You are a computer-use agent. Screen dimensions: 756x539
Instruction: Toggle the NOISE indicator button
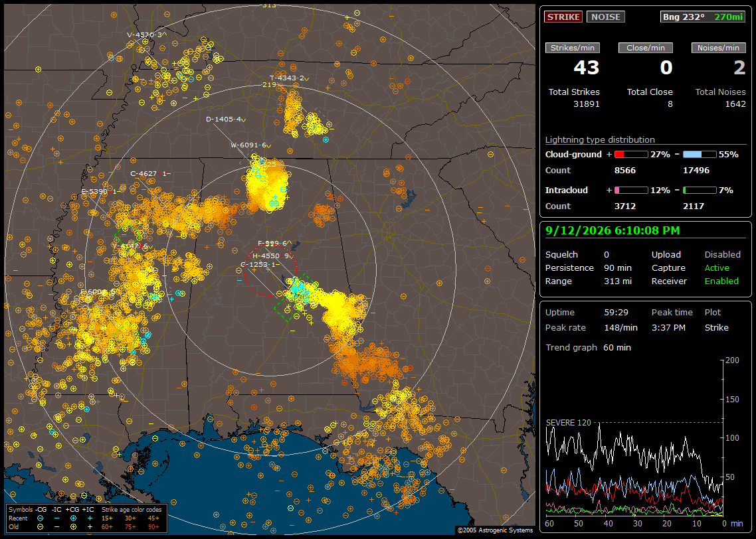pyautogui.click(x=606, y=17)
